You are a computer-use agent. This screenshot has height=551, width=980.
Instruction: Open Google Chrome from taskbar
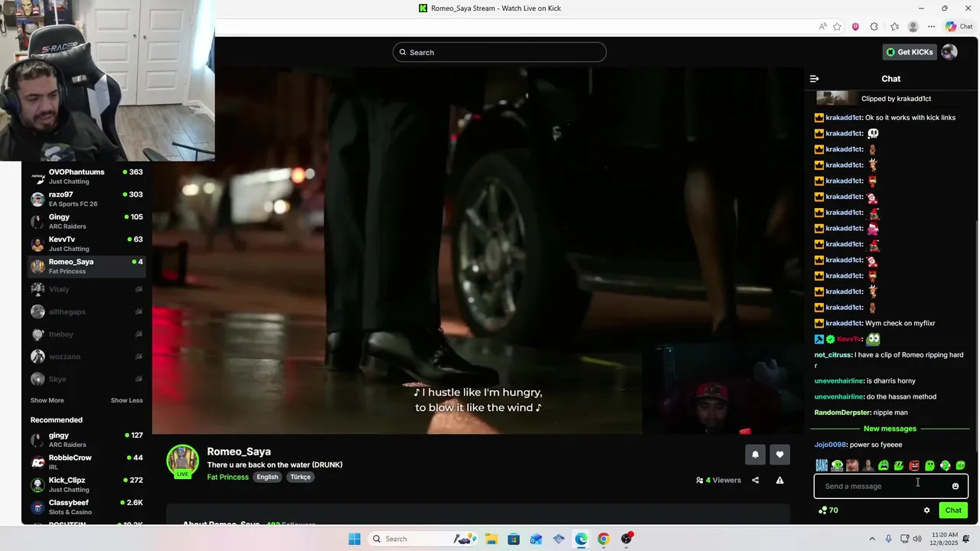(x=603, y=539)
